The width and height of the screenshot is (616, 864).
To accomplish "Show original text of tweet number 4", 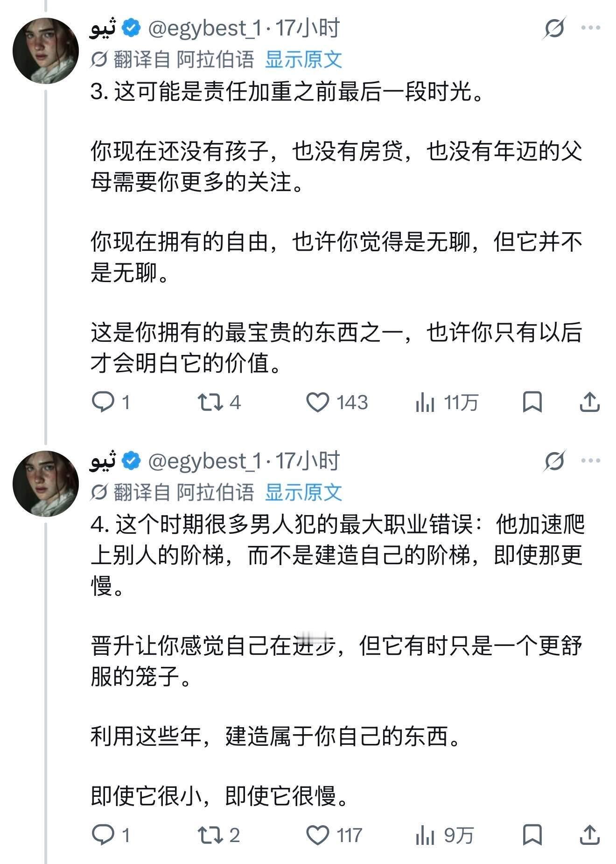I will (x=303, y=492).
